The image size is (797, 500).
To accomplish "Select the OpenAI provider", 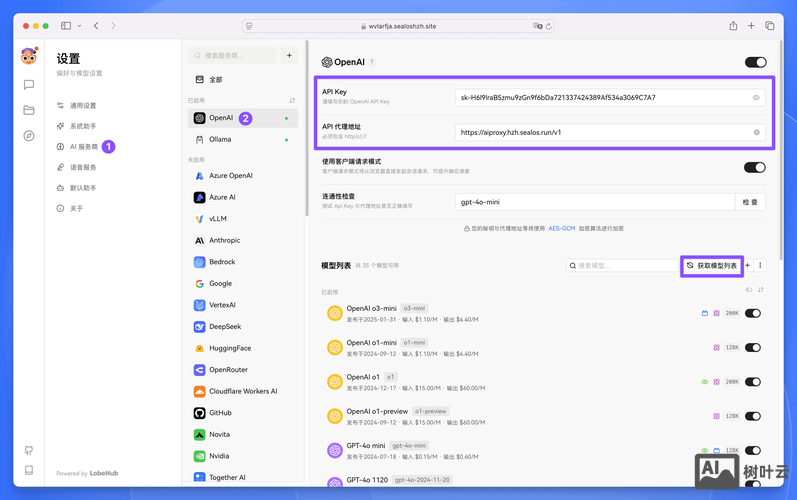I will (243, 118).
